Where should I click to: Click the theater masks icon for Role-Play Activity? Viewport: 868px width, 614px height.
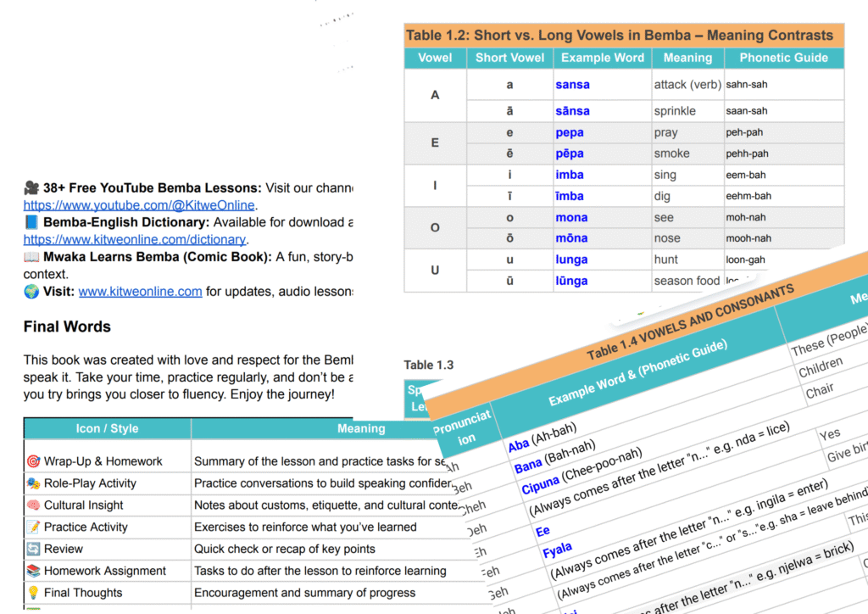tap(34, 483)
